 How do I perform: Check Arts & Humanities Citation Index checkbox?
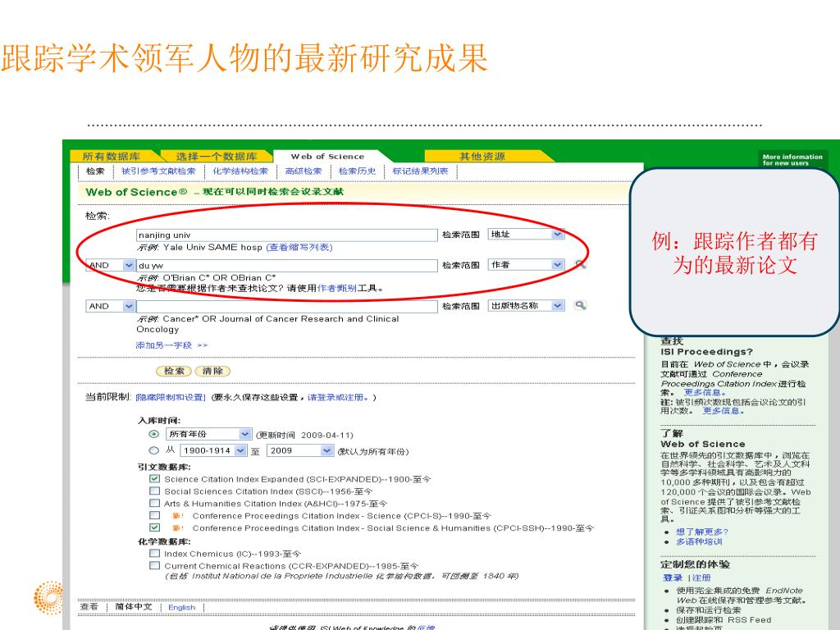tap(155, 504)
